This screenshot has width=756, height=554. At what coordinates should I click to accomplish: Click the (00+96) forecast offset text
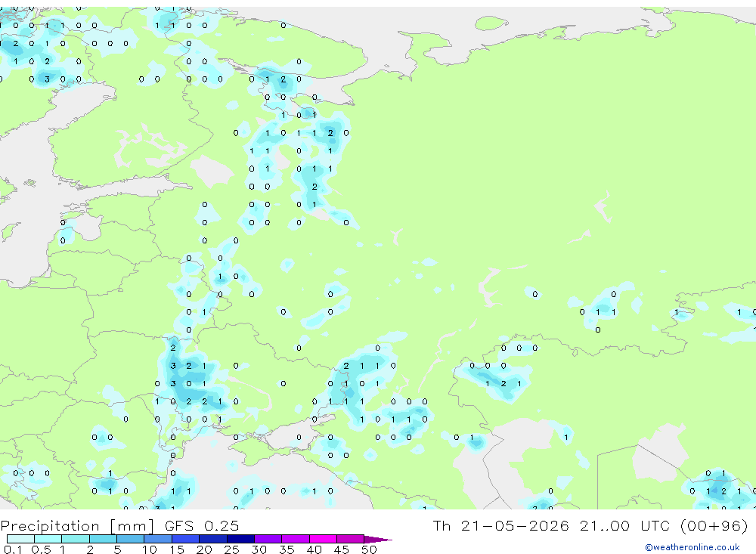pos(715,525)
